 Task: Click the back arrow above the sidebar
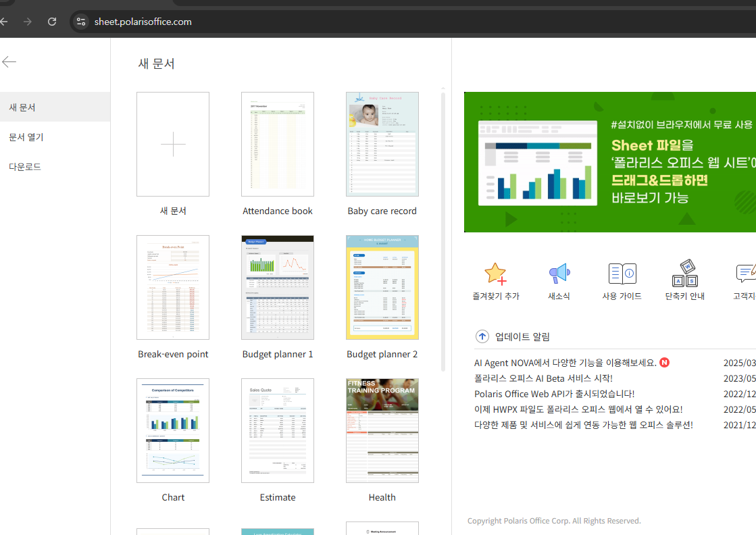tap(9, 61)
